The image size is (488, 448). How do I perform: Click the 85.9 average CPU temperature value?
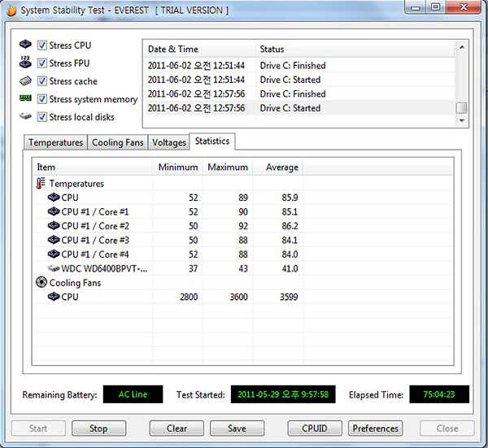tap(290, 198)
